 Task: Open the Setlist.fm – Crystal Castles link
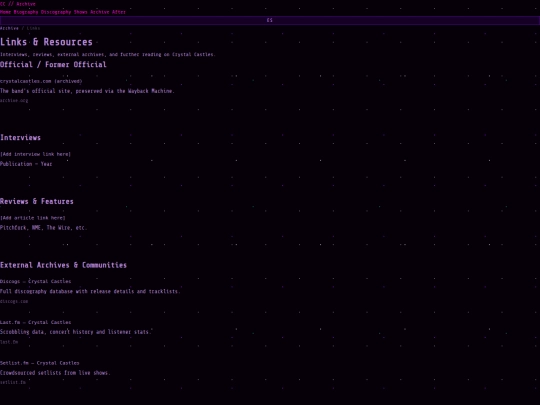click(x=40, y=363)
